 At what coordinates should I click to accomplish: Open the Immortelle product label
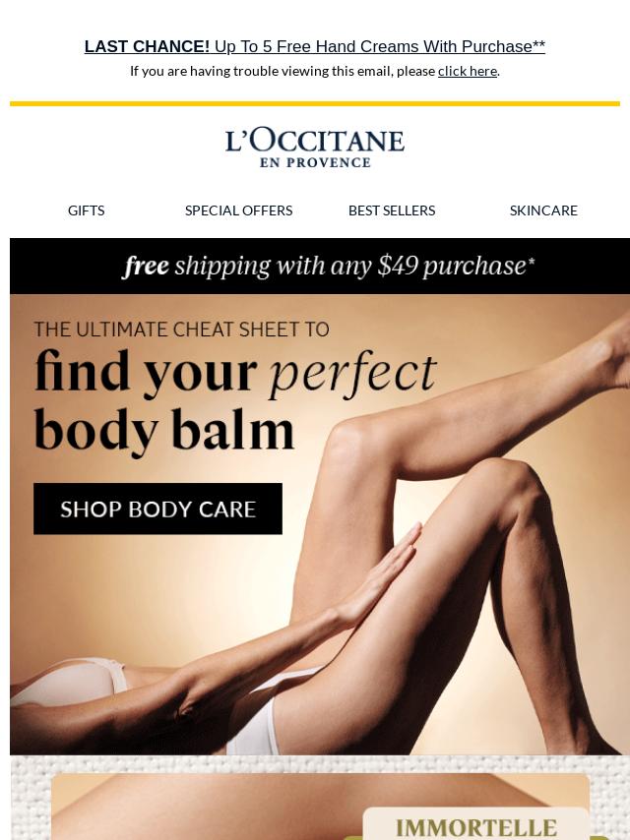point(476,827)
